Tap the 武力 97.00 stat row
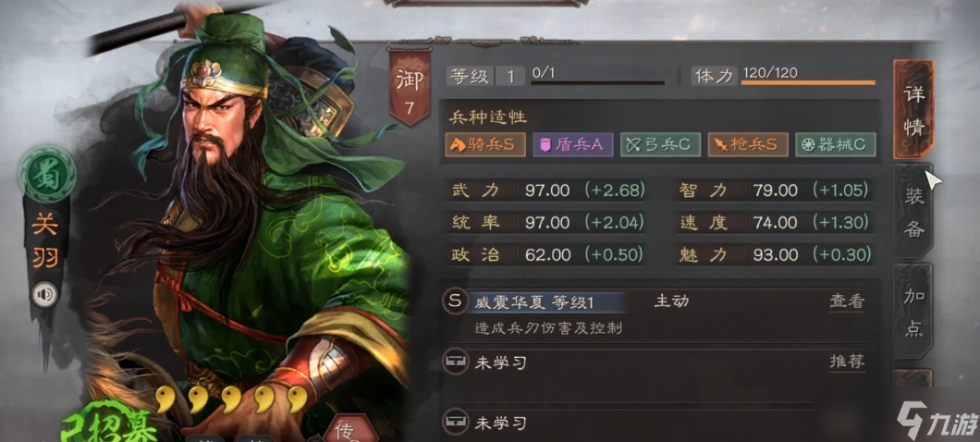Screen dimensions: 980x442 click(x=549, y=190)
